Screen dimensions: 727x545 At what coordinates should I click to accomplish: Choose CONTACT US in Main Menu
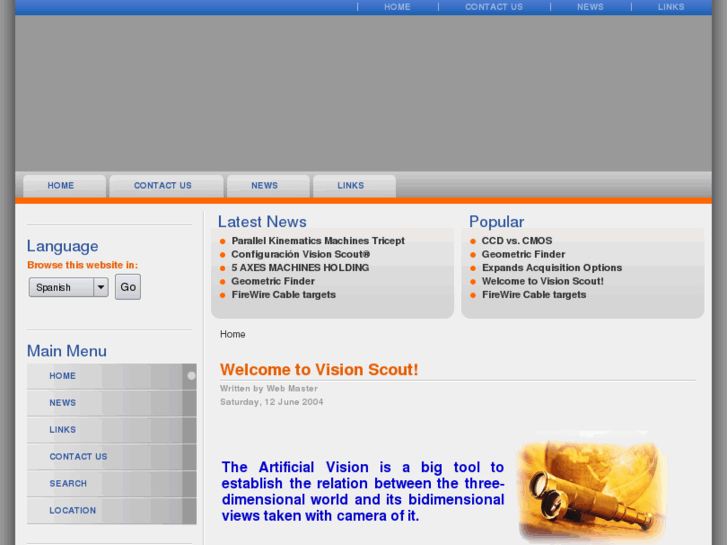coord(112,457)
